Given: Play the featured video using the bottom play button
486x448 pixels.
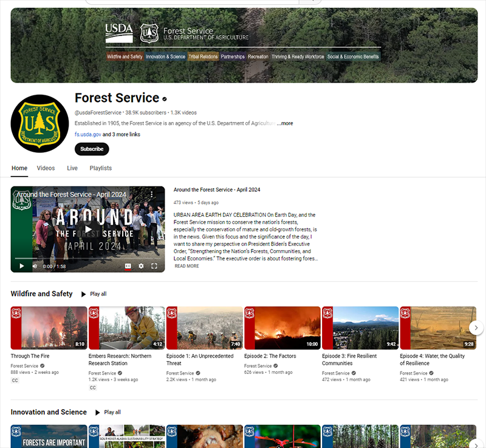Looking at the screenshot, I should (x=22, y=266).
